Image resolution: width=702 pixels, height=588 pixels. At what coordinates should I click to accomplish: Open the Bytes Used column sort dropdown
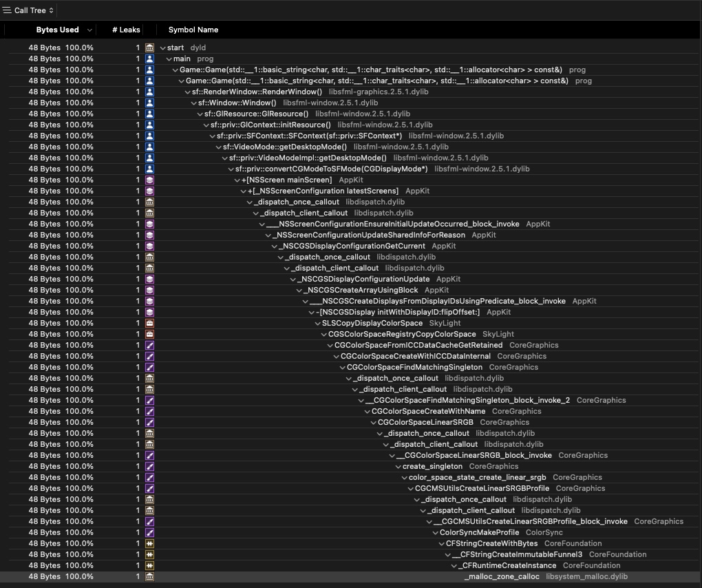[89, 30]
